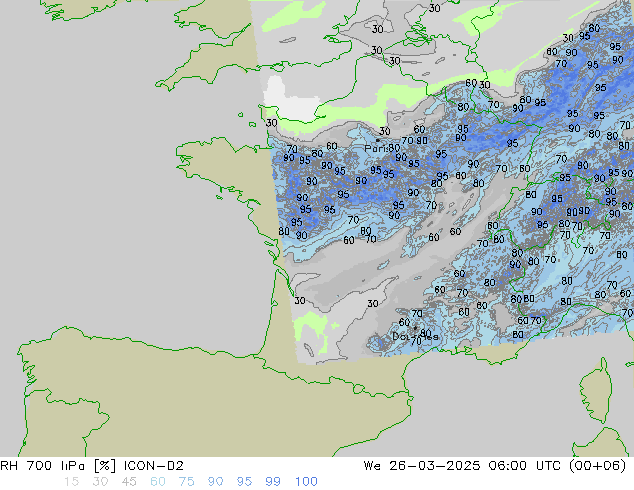Viewport: 634px width, 490px height.
Task: Click the "We" weekday abbreviation
Action: 372,466
